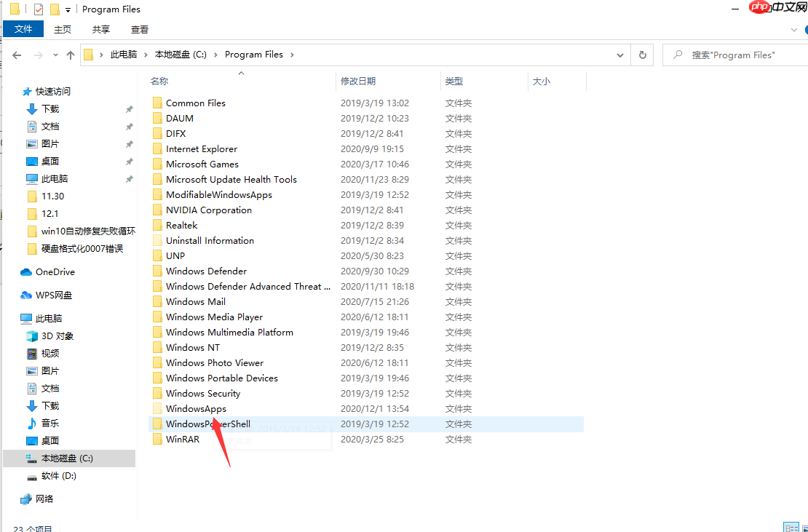This screenshot has height=532, width=808.
Task: Select the DAUM folder icon
Action: tap(158, 119)
